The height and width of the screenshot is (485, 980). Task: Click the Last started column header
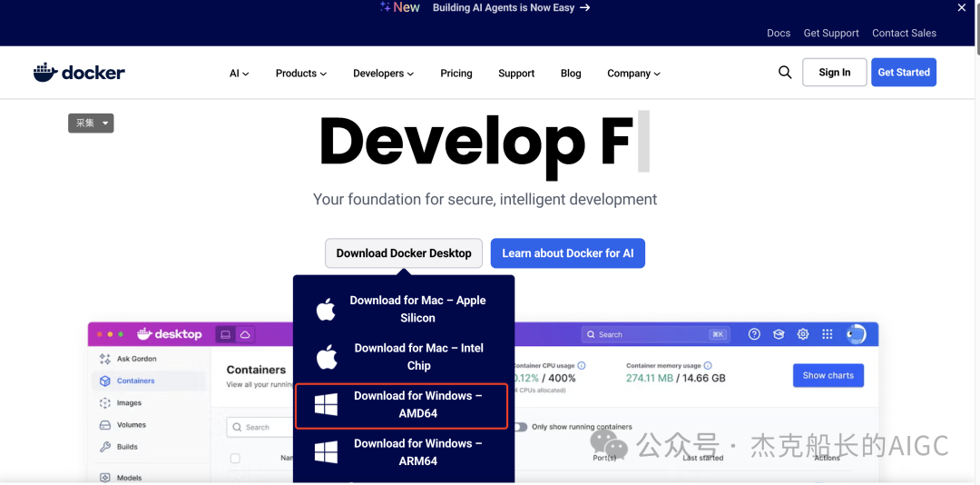click(703, 458)
